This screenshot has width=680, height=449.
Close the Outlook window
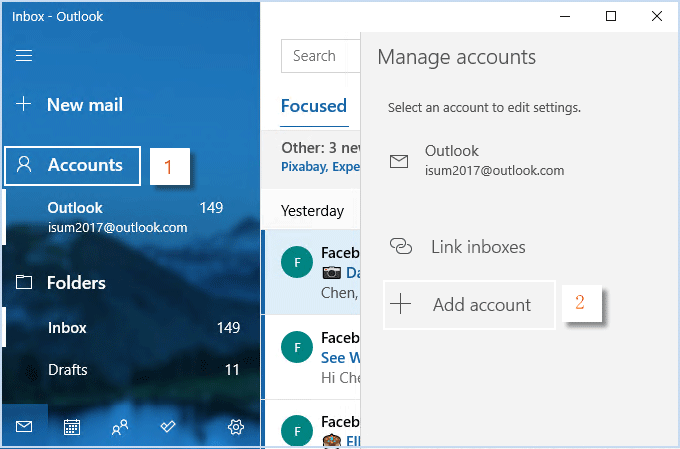tap(657, 16)
